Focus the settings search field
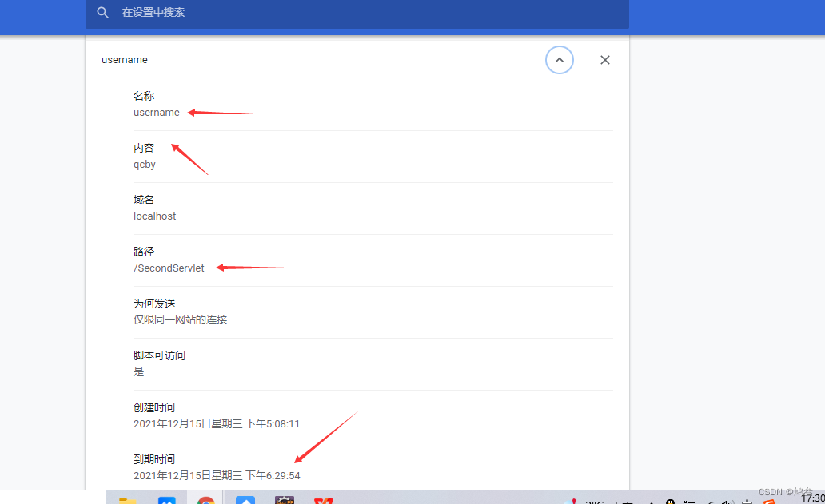 357,13
